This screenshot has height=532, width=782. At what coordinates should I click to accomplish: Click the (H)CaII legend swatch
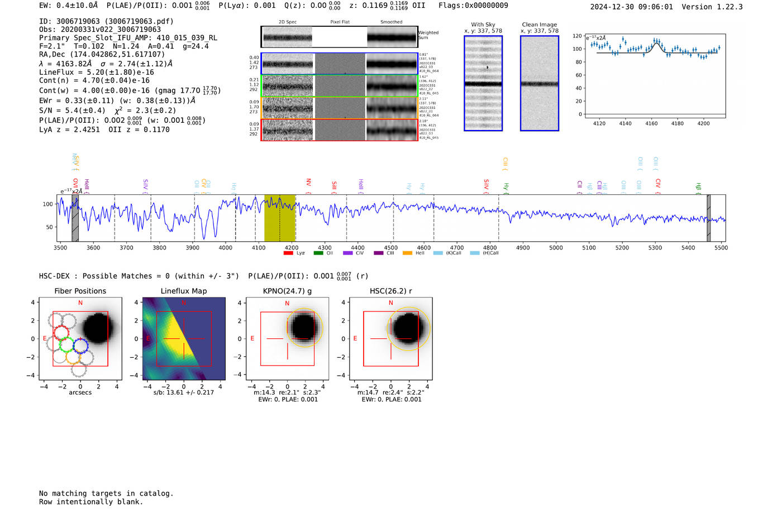(x=475, y=253)
